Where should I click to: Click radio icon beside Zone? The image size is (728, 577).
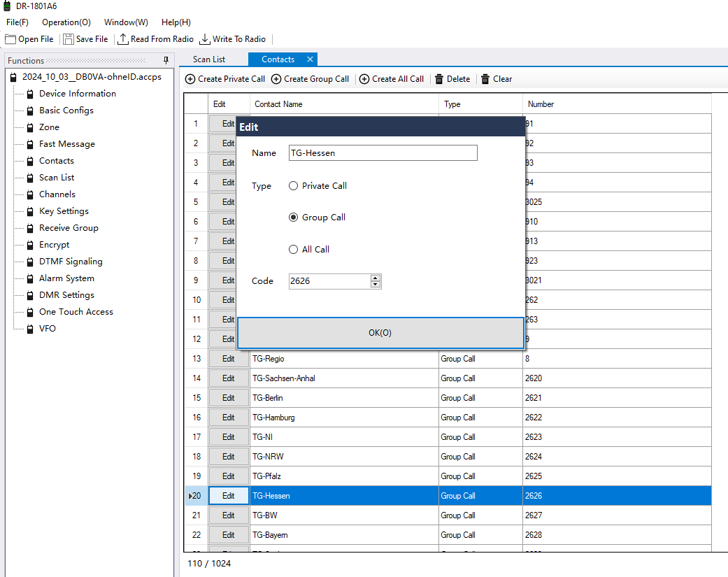(x=30, y=128)
